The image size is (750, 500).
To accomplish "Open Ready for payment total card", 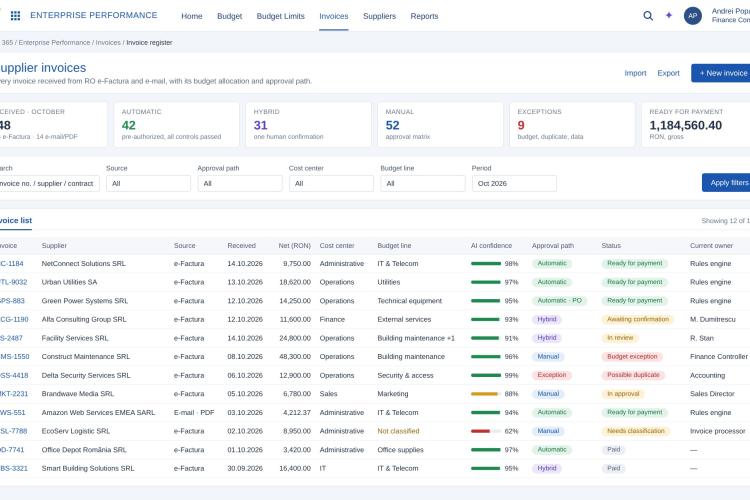I will click(696, 124).
